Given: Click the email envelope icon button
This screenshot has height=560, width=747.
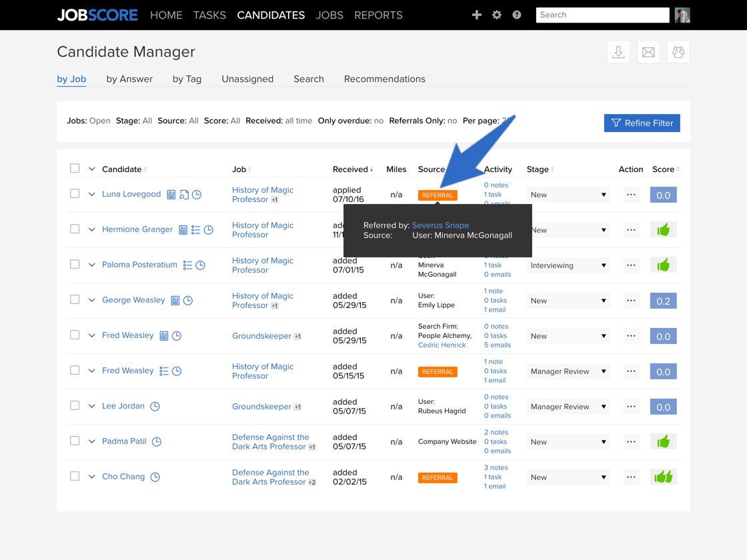Looking at the screenshot, I should 648,52.
